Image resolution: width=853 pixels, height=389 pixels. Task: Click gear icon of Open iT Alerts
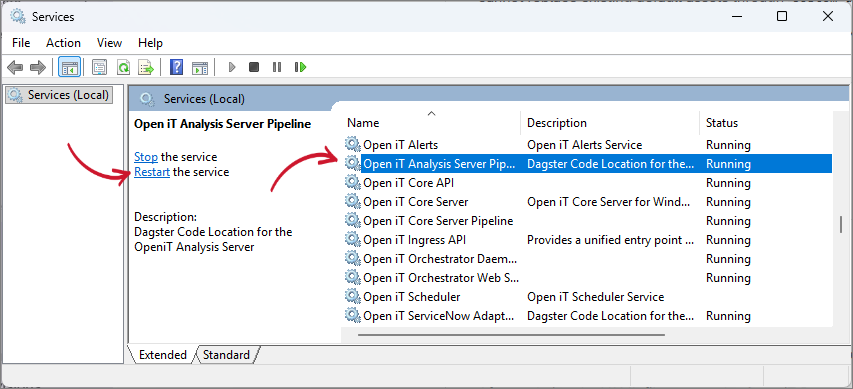pyautogui.click(x=353, y=144)
